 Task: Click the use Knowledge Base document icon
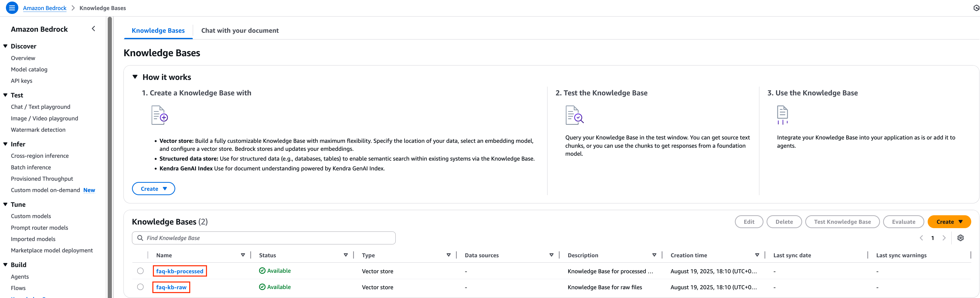[782, 115]
